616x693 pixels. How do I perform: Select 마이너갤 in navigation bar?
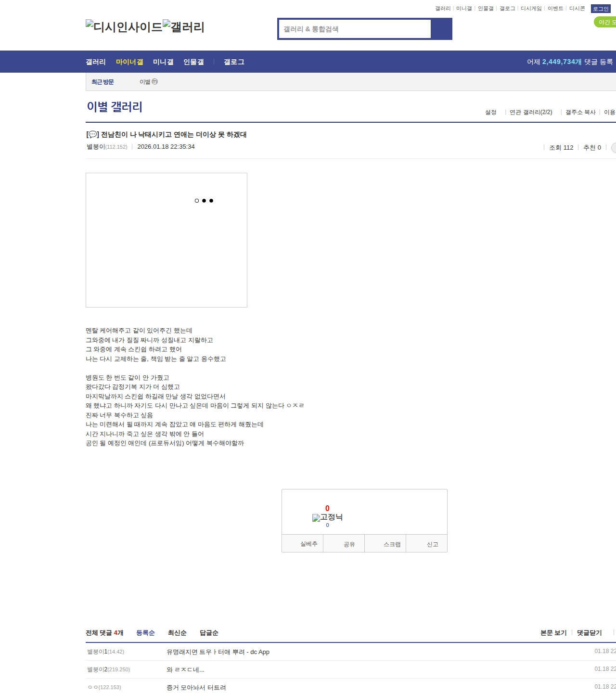(x=129, y=62)
